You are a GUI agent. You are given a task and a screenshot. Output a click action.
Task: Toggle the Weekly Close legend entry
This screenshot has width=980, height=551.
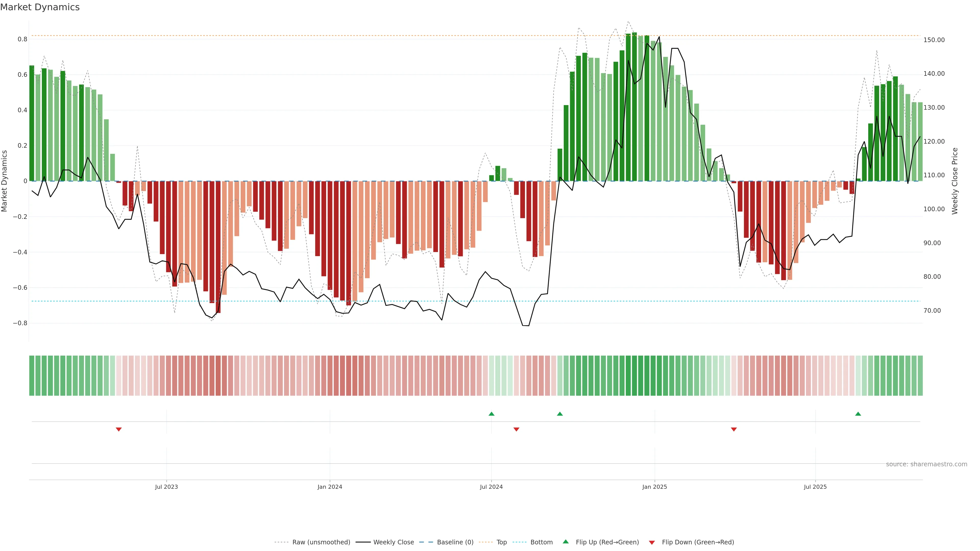click(393, 542)
